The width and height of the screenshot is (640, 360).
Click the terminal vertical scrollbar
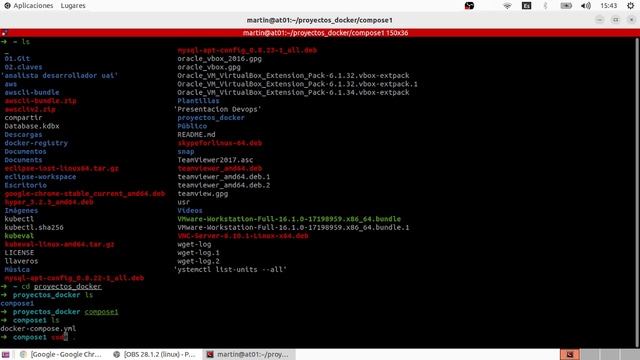[638, 192]
